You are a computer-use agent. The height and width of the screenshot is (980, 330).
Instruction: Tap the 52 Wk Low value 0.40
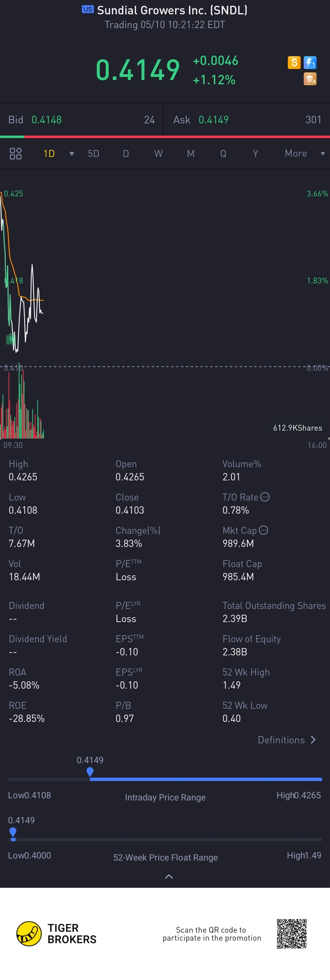click(231, 718)
